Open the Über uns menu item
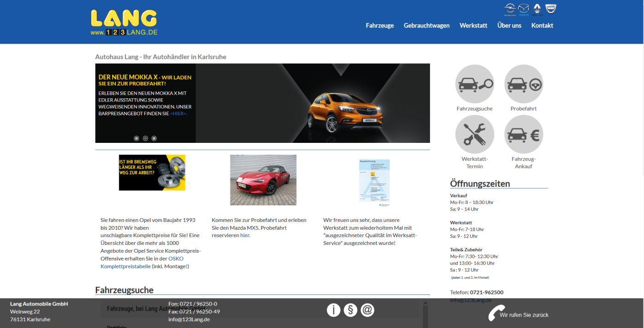The width and height of the screenshot is (644, 328). [509, 25]
